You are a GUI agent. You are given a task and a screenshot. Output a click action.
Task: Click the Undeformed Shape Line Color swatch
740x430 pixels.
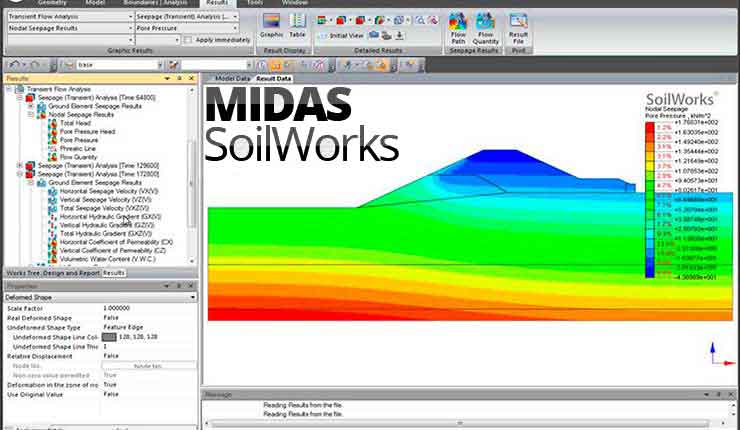[109, 337]
